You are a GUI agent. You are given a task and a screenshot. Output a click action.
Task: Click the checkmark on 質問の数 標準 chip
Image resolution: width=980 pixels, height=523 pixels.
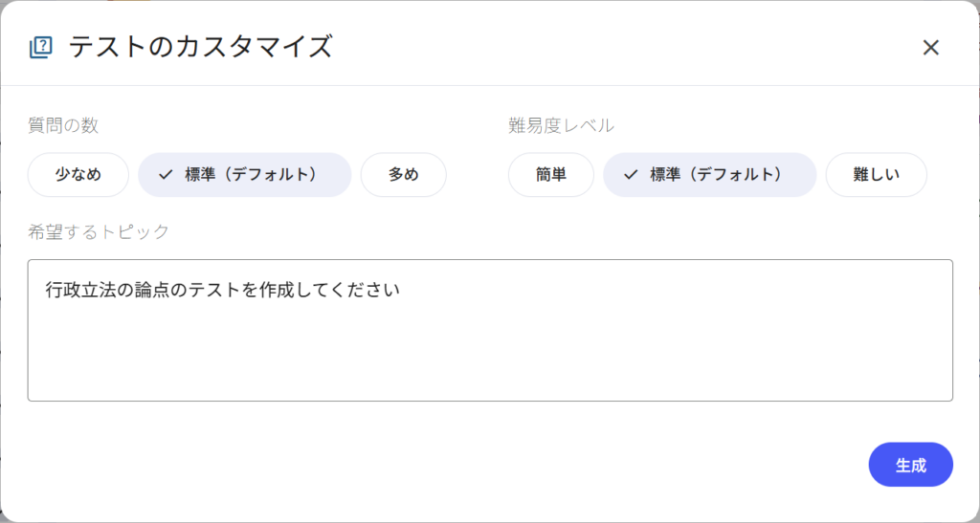166,175
